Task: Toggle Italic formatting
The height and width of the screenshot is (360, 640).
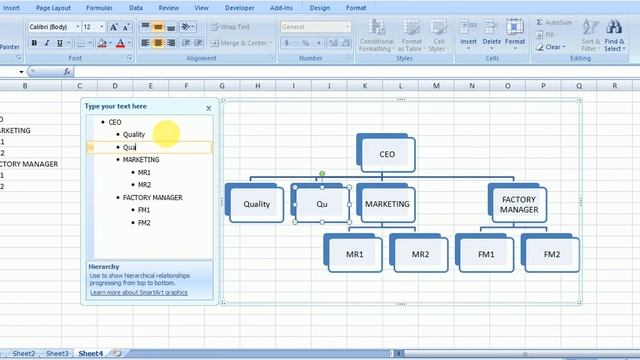Action: (x=47, y=43)
